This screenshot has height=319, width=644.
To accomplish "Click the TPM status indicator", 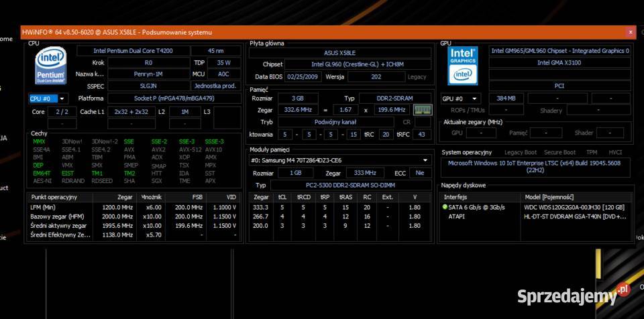I will 592,152.
